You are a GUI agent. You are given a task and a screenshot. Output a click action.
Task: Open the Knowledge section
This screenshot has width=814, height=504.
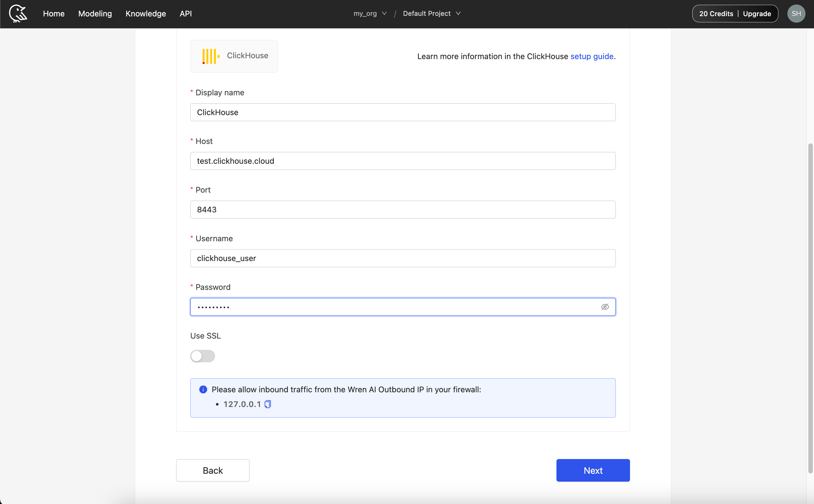(x=146, y=14)
